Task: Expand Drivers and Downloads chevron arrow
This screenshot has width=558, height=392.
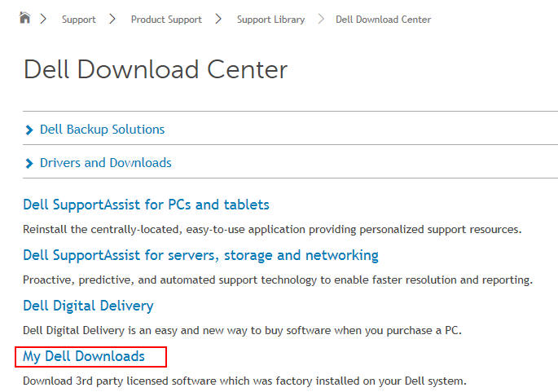Action: (x=29, y=164)
